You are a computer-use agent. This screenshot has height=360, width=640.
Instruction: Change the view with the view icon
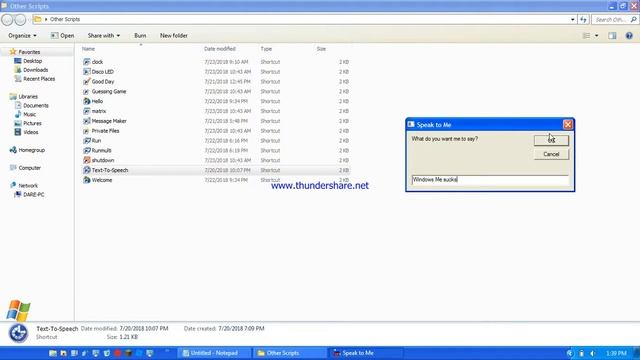coord(587,36)
